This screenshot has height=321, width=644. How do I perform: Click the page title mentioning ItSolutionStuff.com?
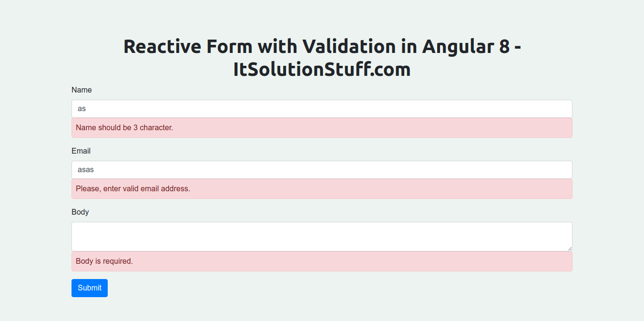(322, 57)
